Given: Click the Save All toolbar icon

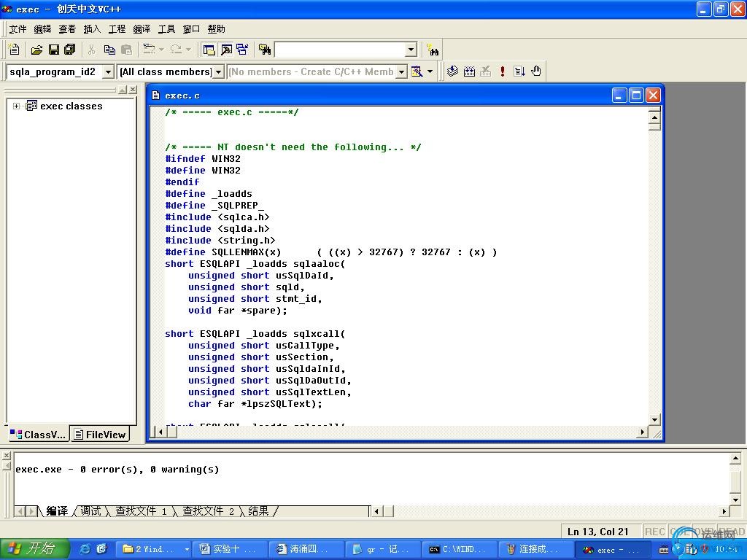Looking at the screenshot, I should (x=70, y=49).
